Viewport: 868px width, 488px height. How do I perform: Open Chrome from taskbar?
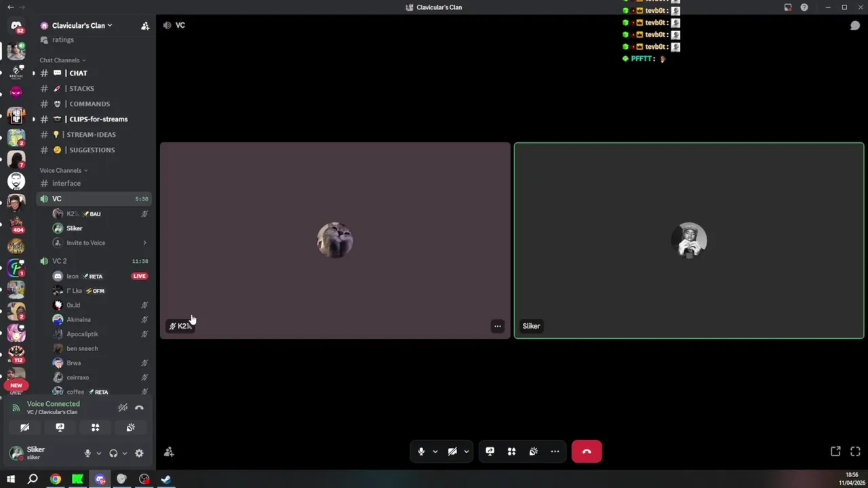(x=56, y=479)
